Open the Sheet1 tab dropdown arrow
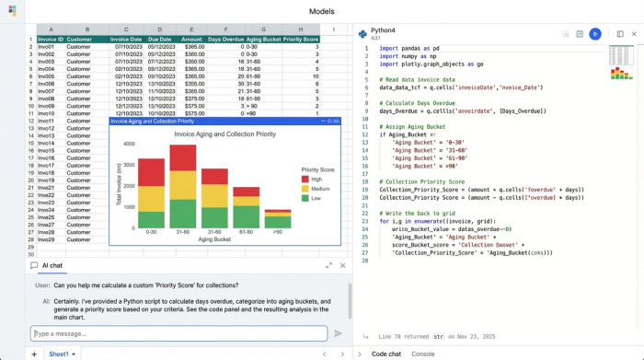 pos(74,354)
